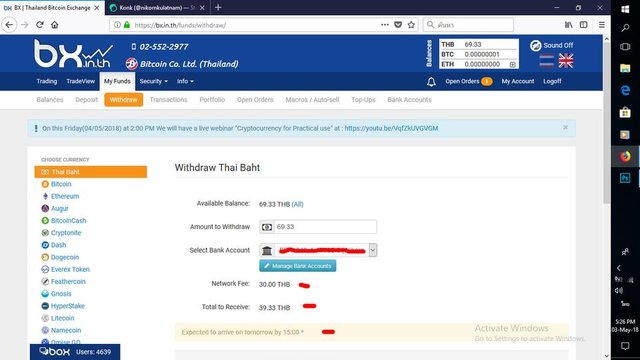Click the Firefox search box

click(x=468, y=25)
